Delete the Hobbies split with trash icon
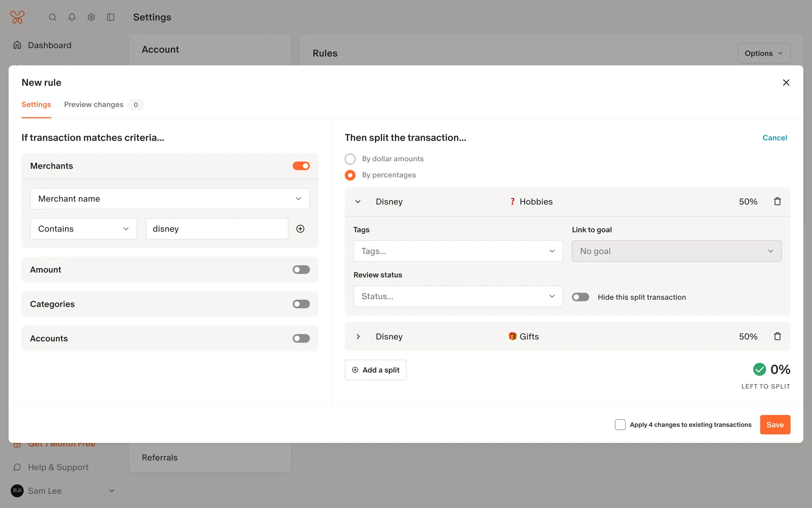 (777, 202)
